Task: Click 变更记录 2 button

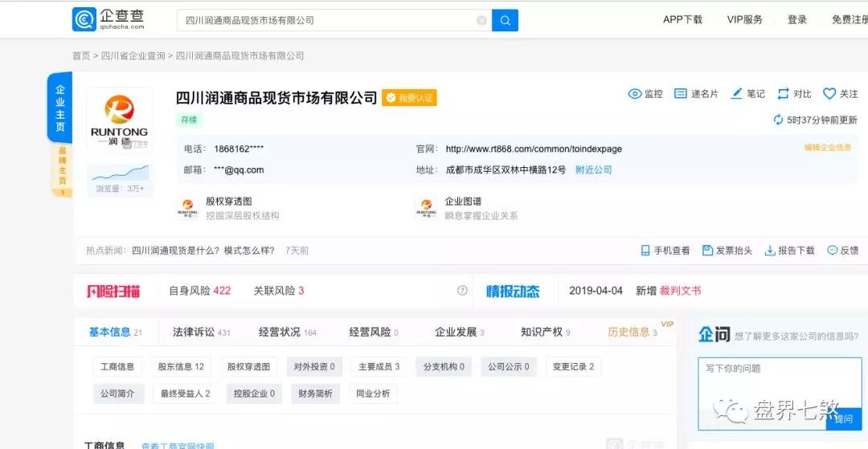Action: coord(573,366)
